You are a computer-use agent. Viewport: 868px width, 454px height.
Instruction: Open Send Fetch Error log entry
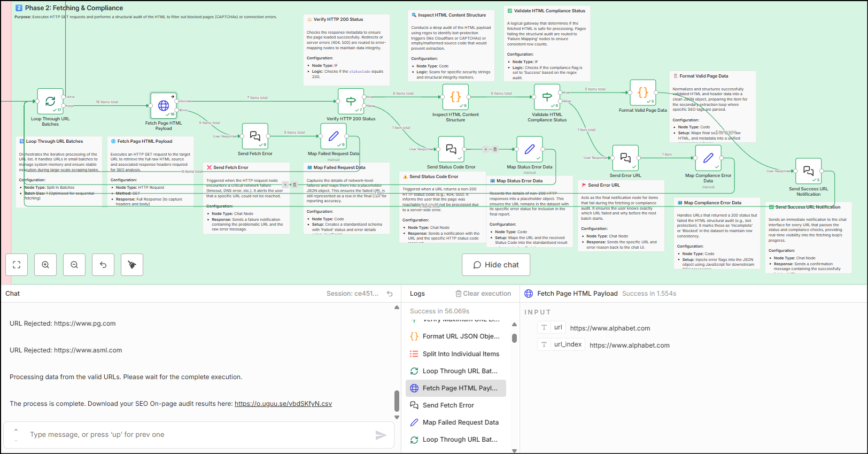[456, 405]
